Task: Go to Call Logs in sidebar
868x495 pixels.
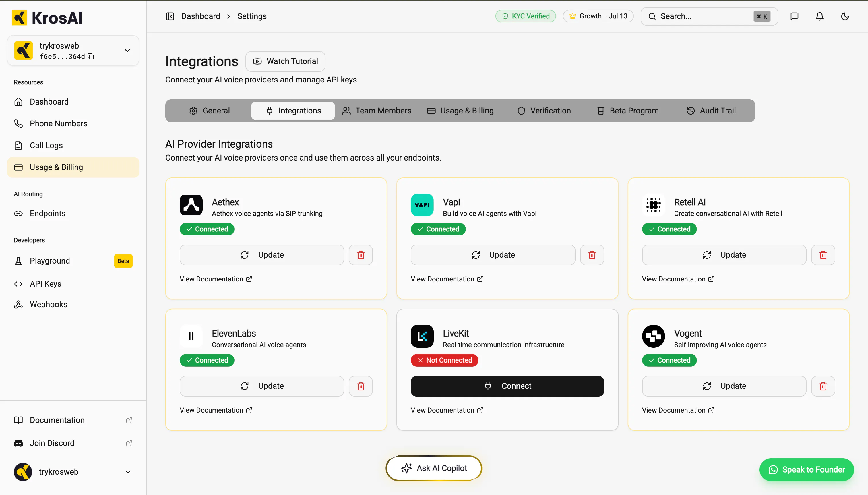Action: (73, 145)
